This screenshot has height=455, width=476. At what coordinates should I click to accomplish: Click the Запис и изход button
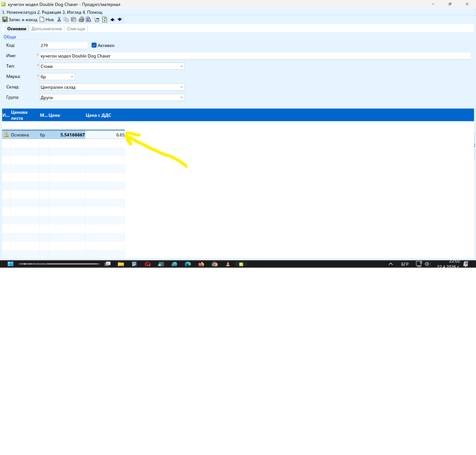20,20
